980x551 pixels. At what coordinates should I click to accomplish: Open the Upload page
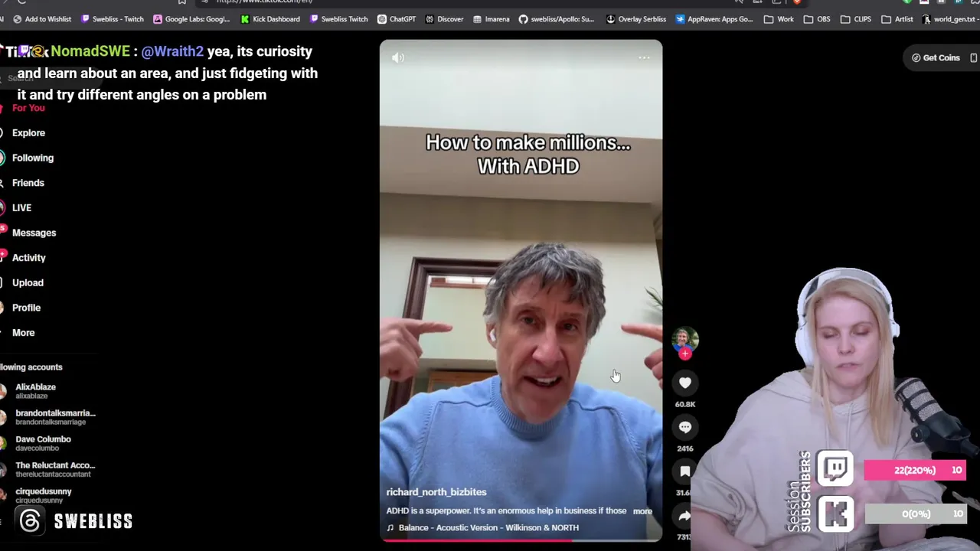pos(28,283)
